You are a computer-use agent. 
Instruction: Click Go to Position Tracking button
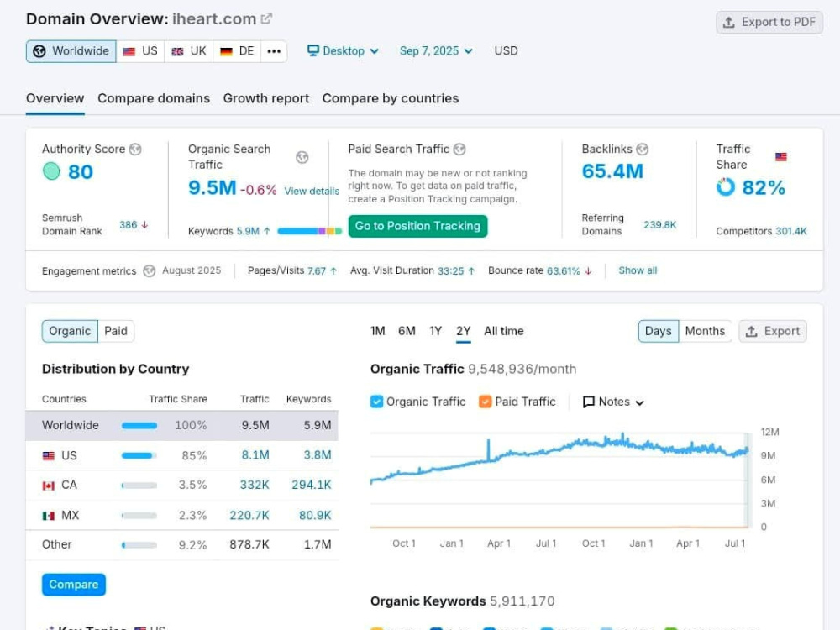click(417, 226)
